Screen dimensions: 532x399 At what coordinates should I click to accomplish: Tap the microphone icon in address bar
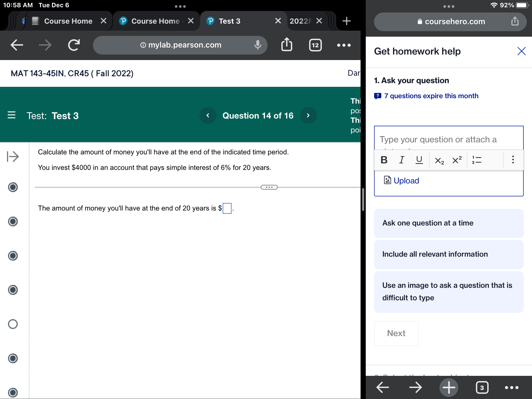257,45
